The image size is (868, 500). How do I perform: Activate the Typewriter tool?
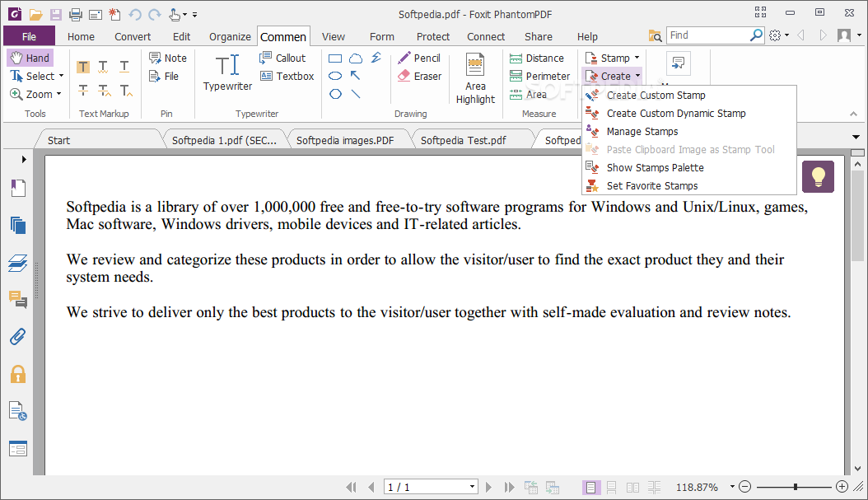[x=227, y=72]
